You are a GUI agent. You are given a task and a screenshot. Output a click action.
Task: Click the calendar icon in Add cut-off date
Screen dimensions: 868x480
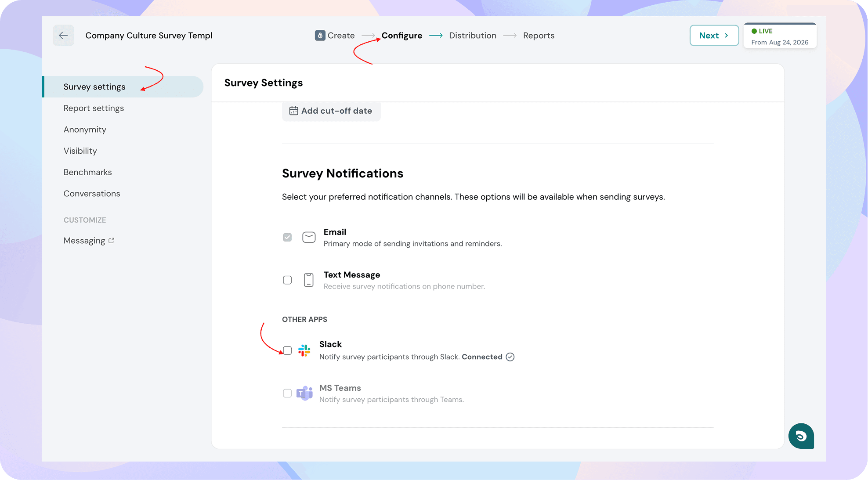pyautogui.click(x=293, y=111)
